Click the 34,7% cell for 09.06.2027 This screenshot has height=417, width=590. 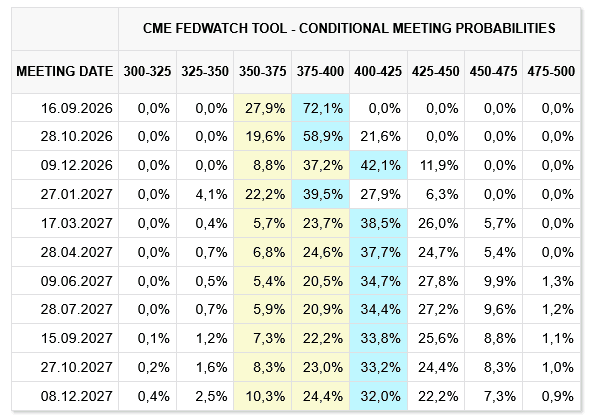pyautogui.click(x=379, y=281)
